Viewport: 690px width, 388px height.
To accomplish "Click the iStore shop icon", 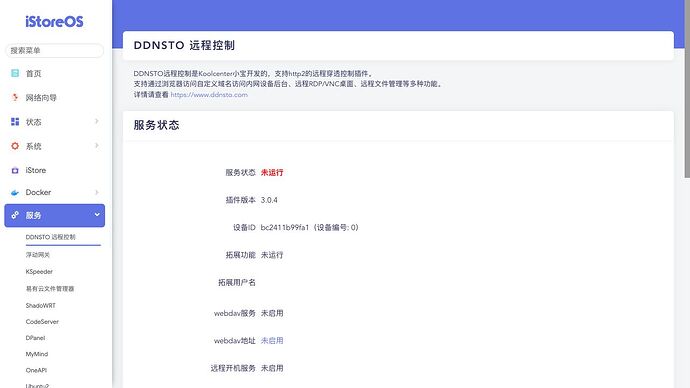I will click(15, 170).
